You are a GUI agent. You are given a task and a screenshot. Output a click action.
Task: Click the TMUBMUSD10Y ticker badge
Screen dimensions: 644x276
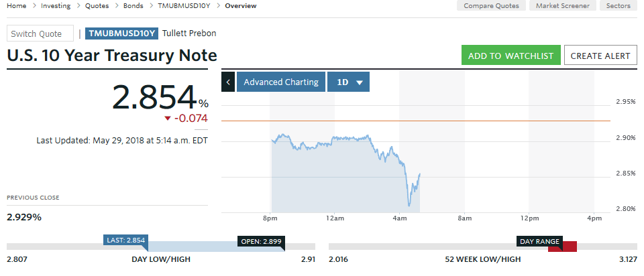[x=123, y=33]
